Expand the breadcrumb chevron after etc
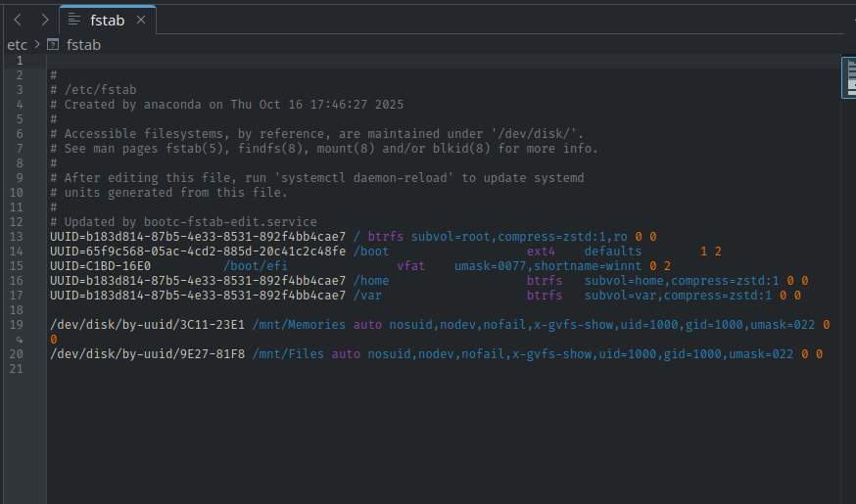856x504 pixels. click(x=37, y=44)
